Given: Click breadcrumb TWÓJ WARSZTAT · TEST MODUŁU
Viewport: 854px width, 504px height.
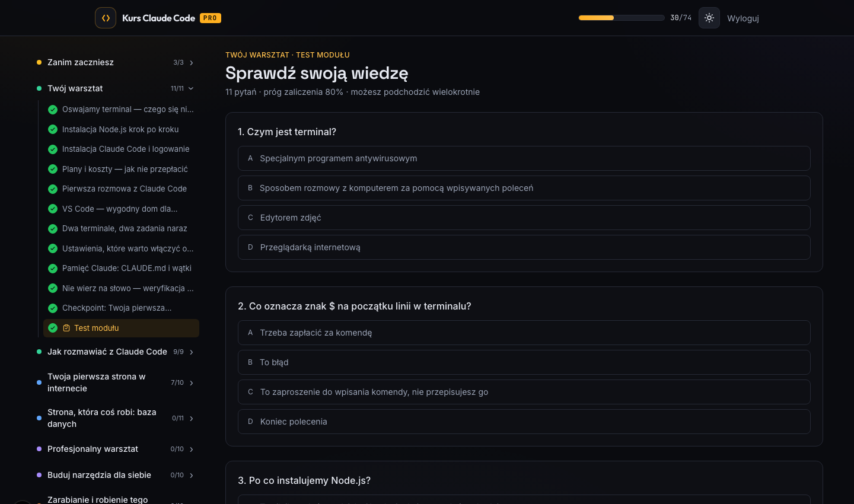Looking at the screenshot, I should coord(288,55).
